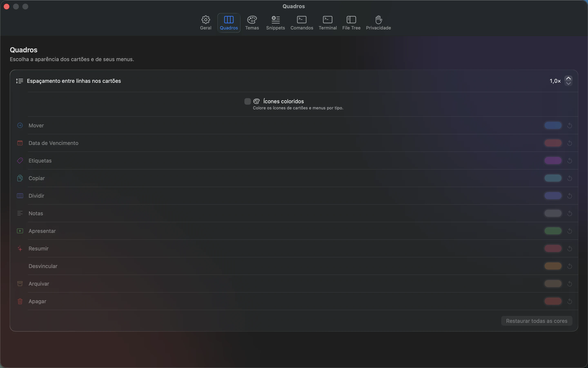
Task: Reset Apresentar color with the revert arrow
Action: (570, 231)
